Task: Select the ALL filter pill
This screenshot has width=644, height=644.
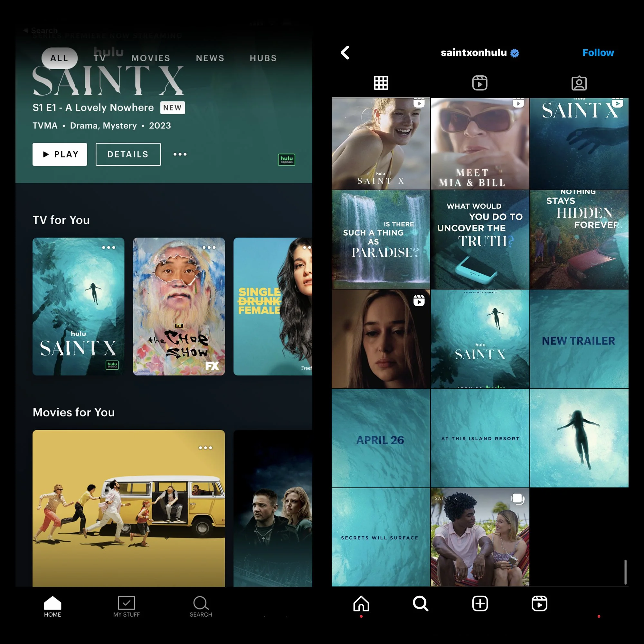Action: [59, 58]
